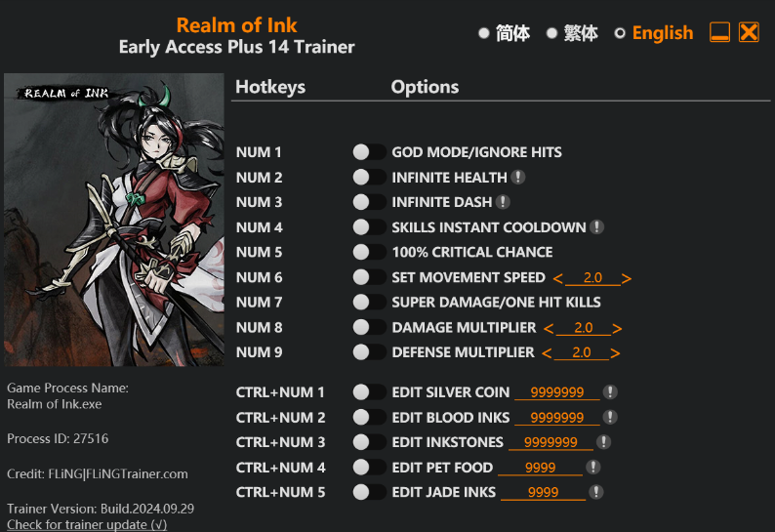This screenshot has height=532, width=775.
Task: Click info icon beside Edit Jade Inks
Action: click(x=596, y=492)
